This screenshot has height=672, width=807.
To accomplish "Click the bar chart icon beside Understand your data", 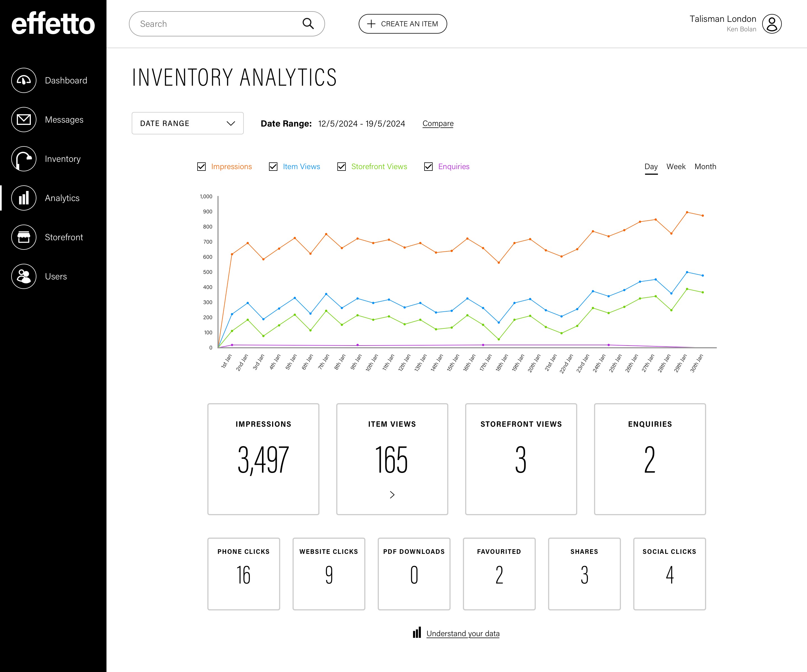I will click(417, 633).
